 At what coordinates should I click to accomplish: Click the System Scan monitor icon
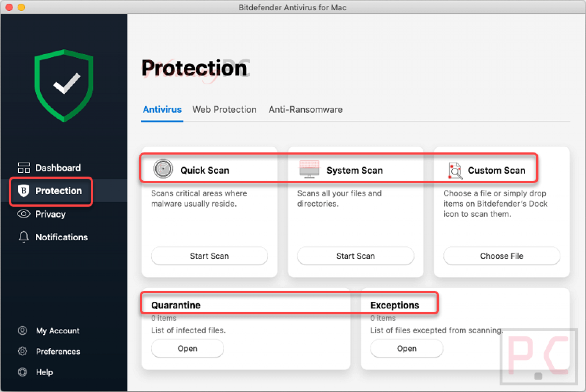coord(309,169)
